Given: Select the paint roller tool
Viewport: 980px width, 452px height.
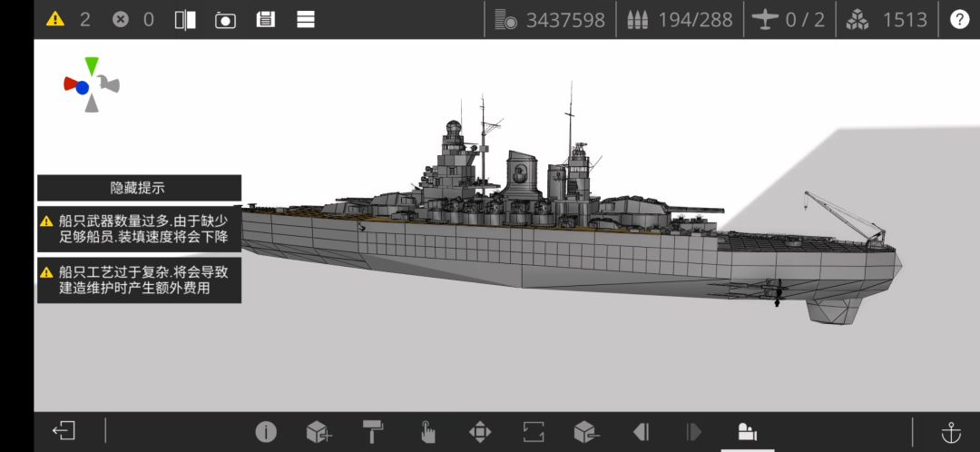Looking at the screenshot, I should point(372,431).
